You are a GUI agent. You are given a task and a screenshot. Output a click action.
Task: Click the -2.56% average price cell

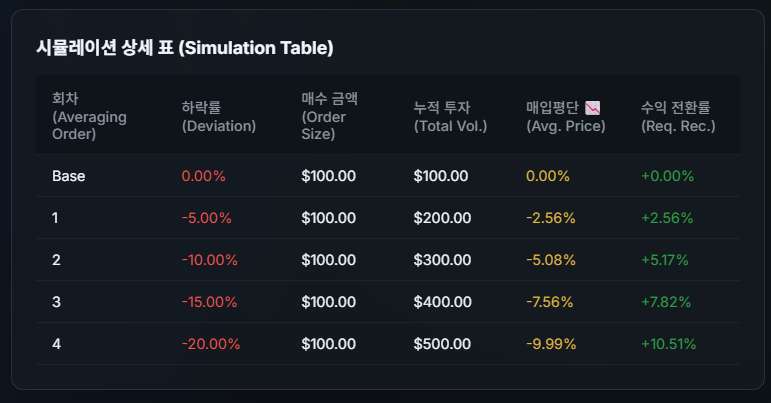coord(550,218)
